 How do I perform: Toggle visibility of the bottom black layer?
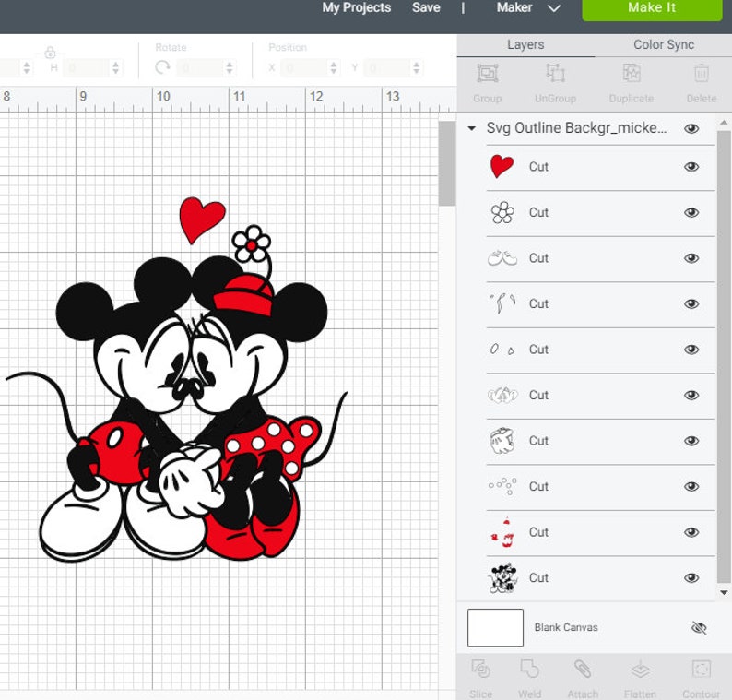tap(691, 577)
